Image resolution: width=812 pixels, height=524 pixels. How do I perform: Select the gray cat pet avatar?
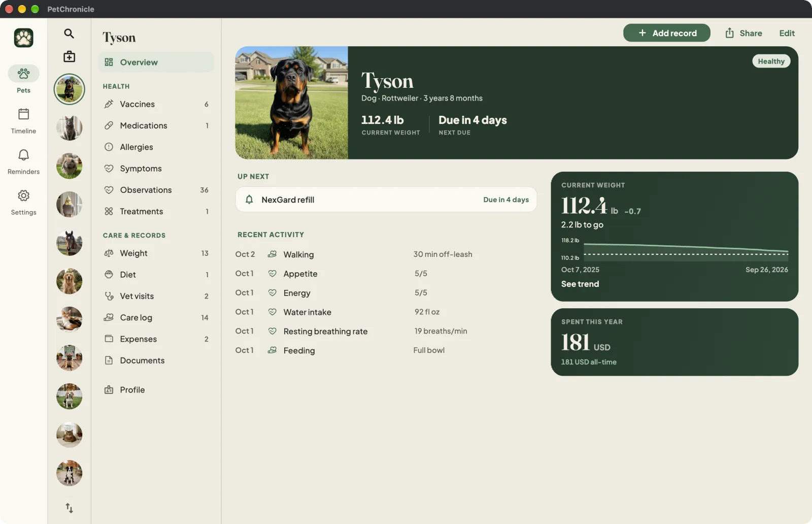(x=69, y=128)
